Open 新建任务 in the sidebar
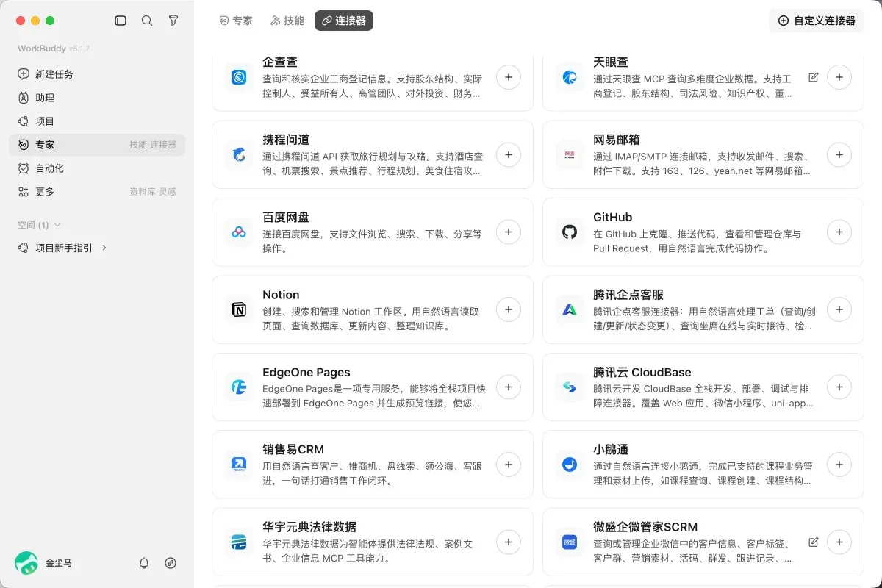This screenshot has width=882, height=588. tap(97, 74)
